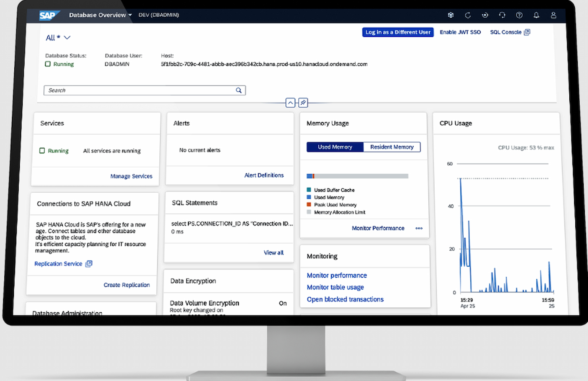Select the DEV (DBADMIN) tab
This screenshot has height=381, width=588.
coord(158,15)
